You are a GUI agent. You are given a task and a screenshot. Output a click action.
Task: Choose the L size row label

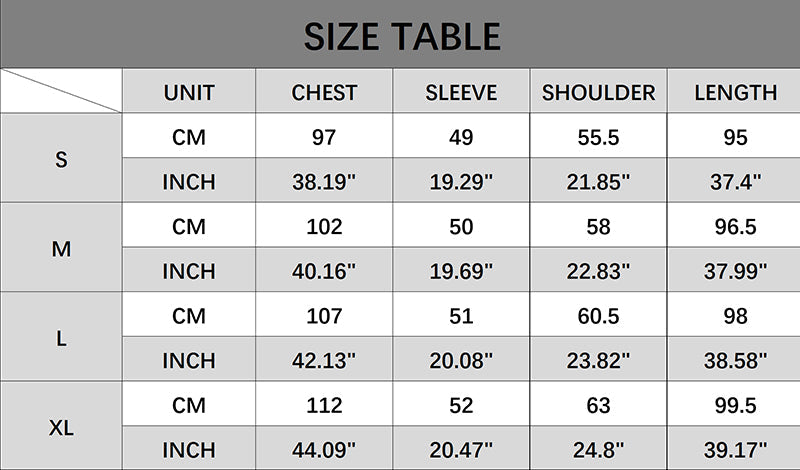coord(61,338)
